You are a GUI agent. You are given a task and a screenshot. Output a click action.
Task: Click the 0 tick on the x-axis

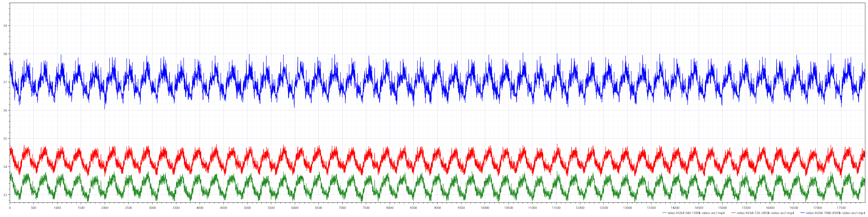point(10,208)
